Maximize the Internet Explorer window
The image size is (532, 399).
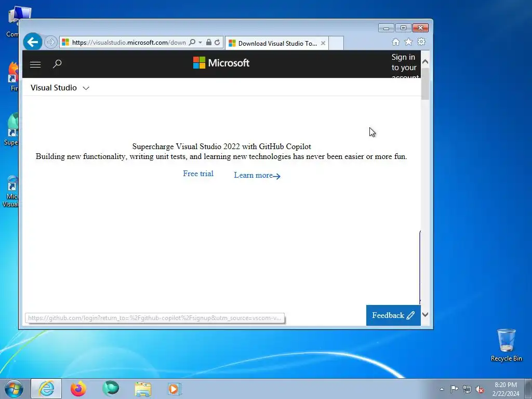click(x=403, y=28)
